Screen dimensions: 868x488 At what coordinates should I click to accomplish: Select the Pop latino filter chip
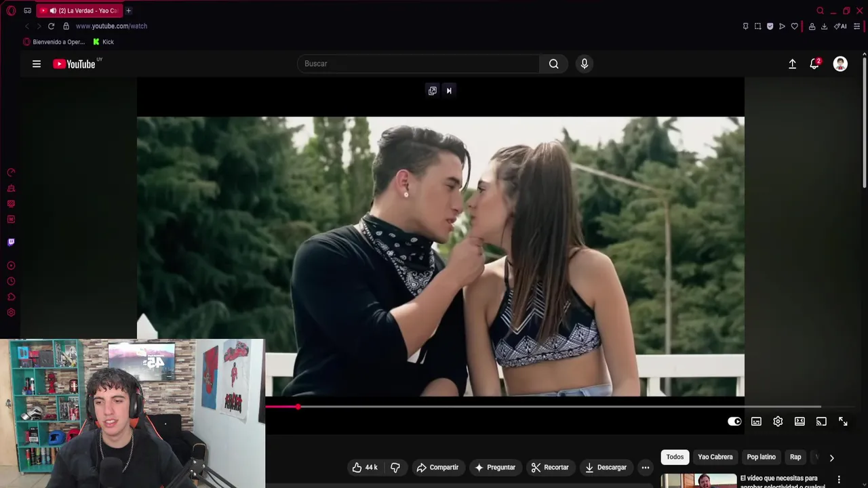click(x=761, y=457)
